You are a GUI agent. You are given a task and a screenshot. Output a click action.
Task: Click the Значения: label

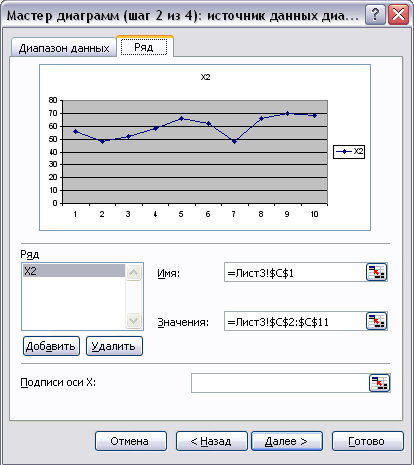coord(183,322)
